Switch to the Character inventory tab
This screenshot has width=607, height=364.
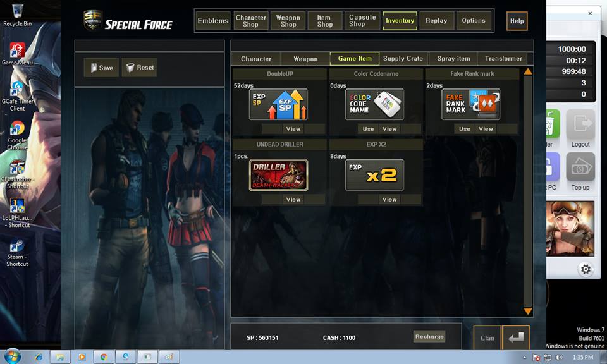point(256,59)
